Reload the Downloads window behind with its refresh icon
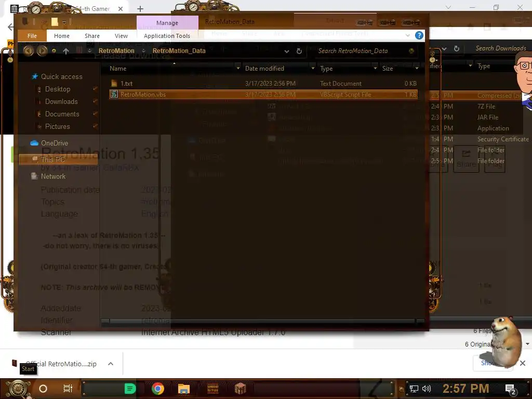This screenshot has height=399, width=532. tap(457, 48)
